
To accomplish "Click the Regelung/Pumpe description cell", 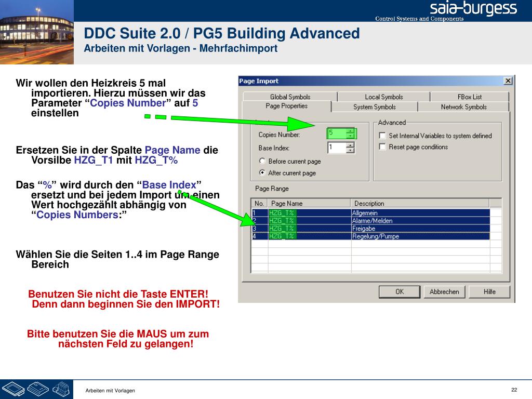I will [420, 236].
